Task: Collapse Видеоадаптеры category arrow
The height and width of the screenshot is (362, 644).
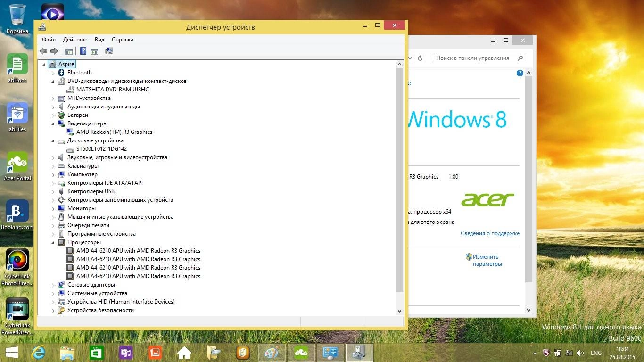Action: [x=53, y=123]
